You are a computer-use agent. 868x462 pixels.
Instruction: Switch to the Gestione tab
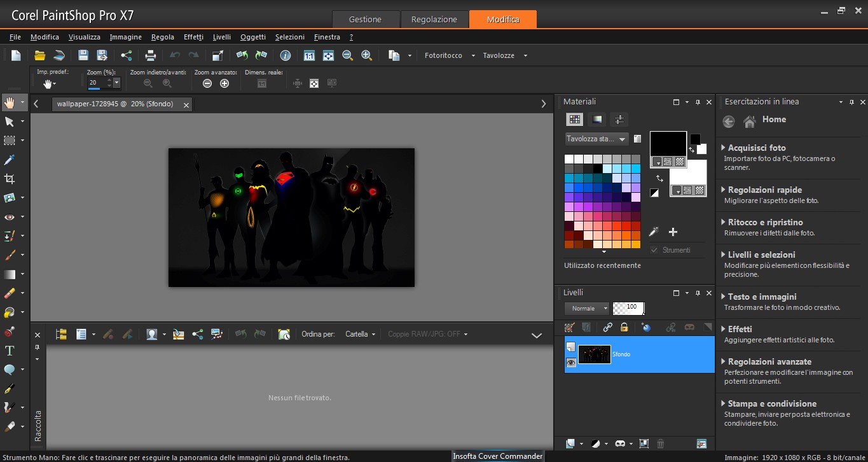(x=366, y=19)
